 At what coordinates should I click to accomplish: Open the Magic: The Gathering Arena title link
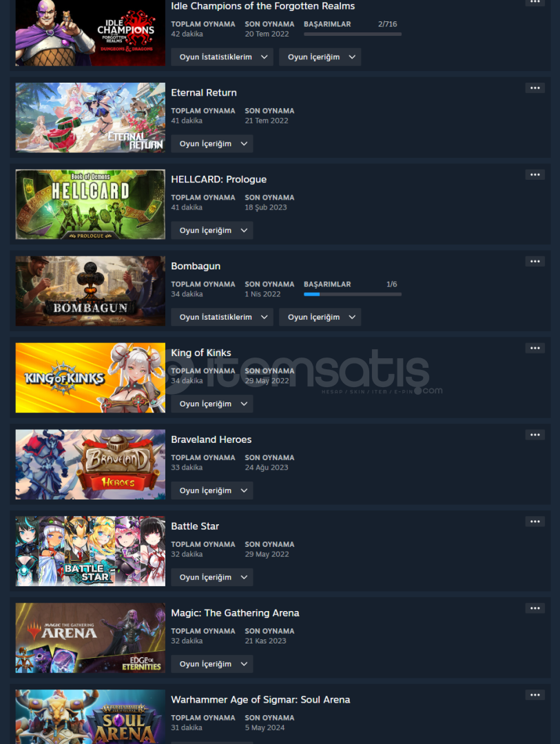235,613
